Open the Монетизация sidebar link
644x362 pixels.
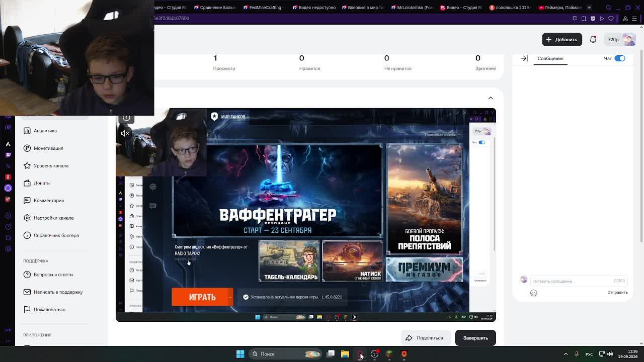48,148
